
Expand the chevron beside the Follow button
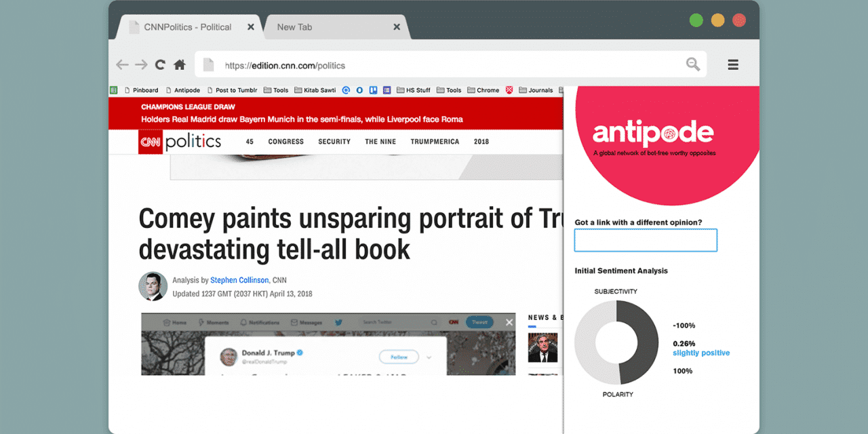(429, 357)
